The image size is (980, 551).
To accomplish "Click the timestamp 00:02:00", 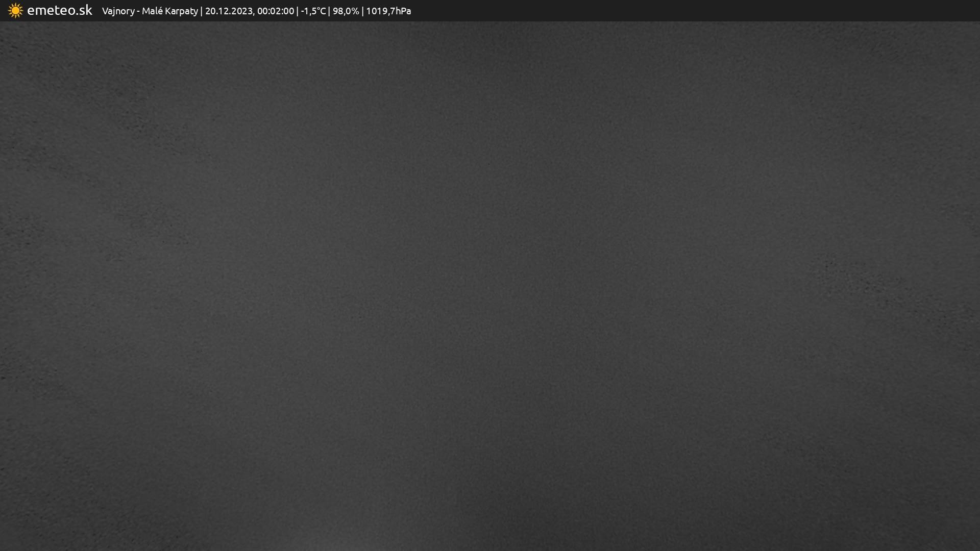I will (x=276, y=11).
